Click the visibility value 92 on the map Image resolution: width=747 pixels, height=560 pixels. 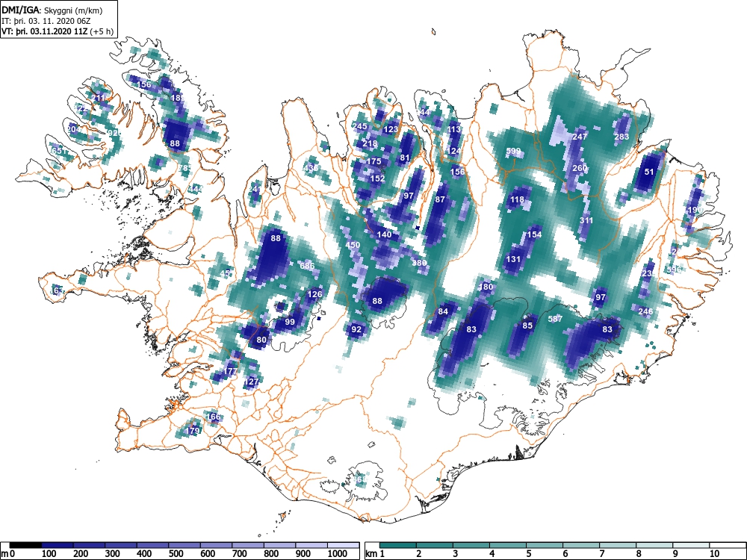click(356, 329)
